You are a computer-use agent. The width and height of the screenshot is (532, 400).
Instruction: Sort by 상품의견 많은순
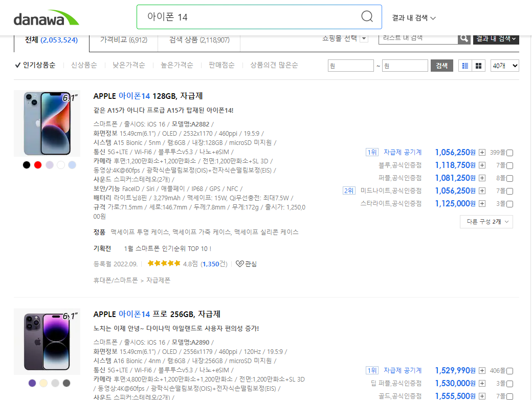(x=274, y=65)
